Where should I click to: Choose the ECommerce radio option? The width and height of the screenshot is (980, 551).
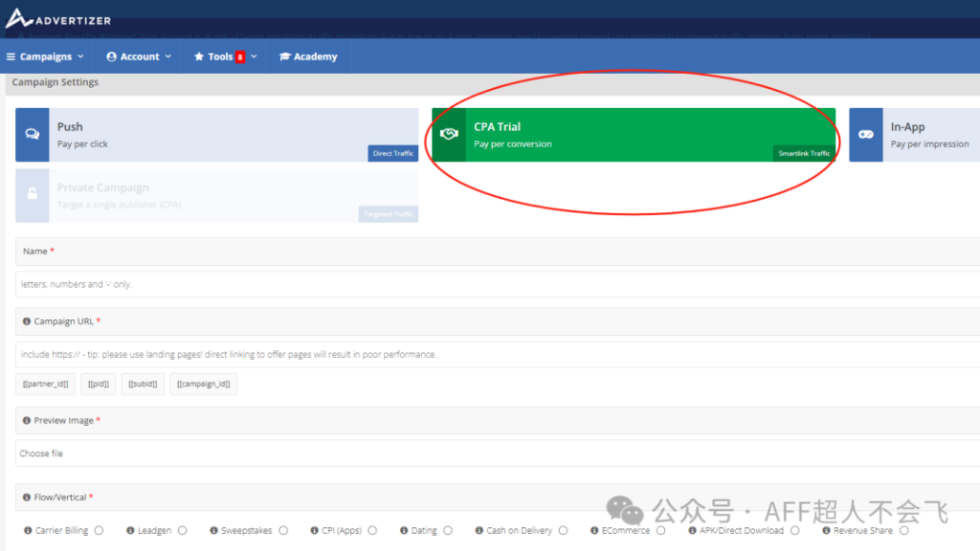pos(659,531)
